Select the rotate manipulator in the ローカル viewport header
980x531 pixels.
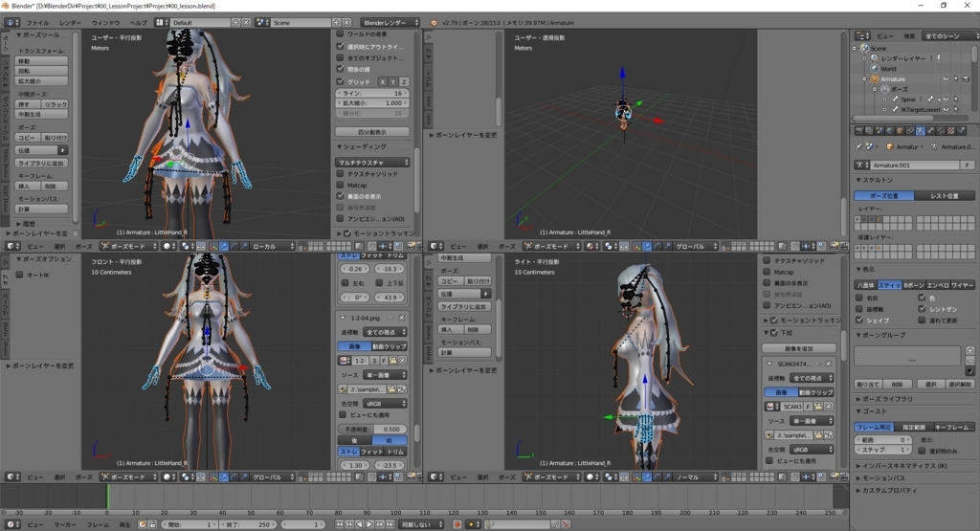click(234, 246)
